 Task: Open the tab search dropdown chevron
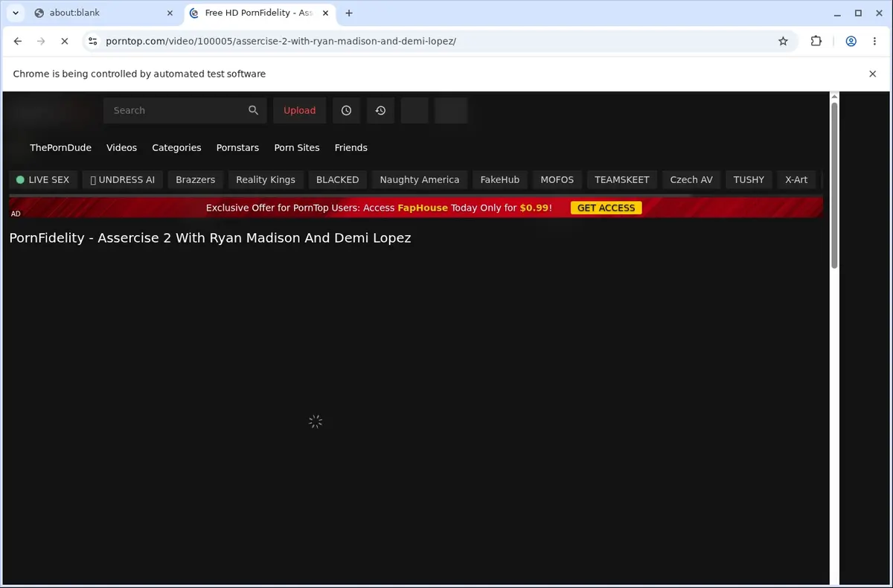point(16,13)
